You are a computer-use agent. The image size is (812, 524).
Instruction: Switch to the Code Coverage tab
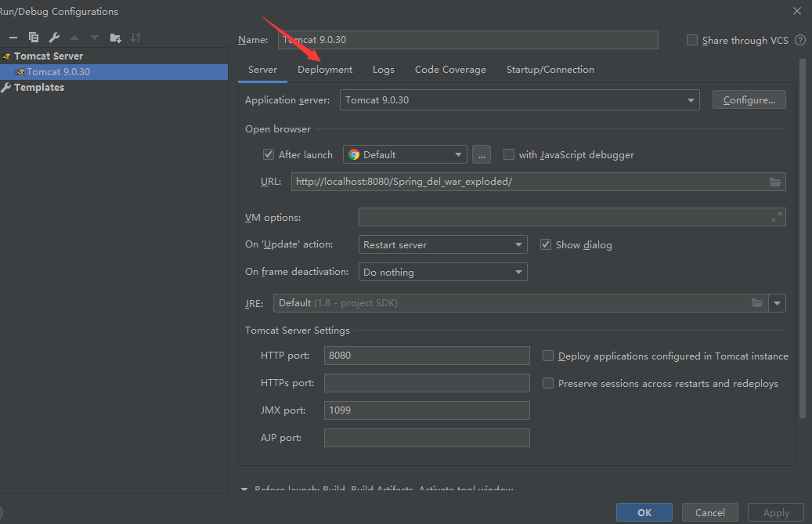coord(450,70)
